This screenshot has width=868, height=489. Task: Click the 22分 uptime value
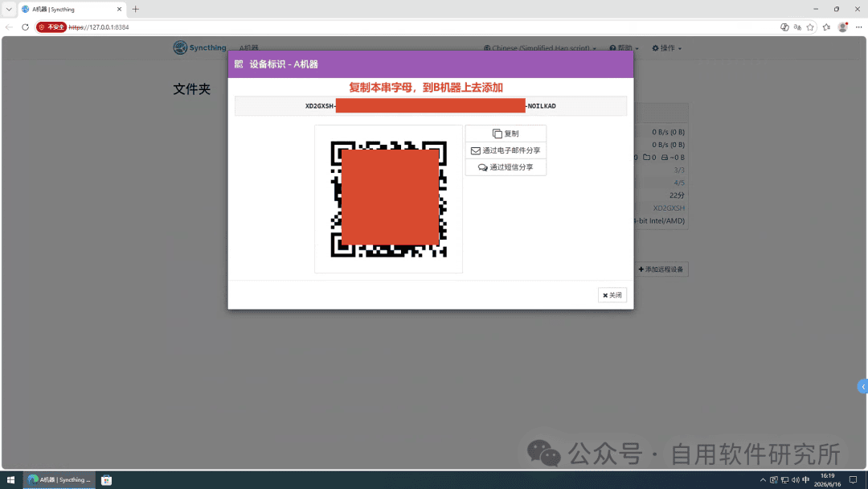click(x=677, y=195)
